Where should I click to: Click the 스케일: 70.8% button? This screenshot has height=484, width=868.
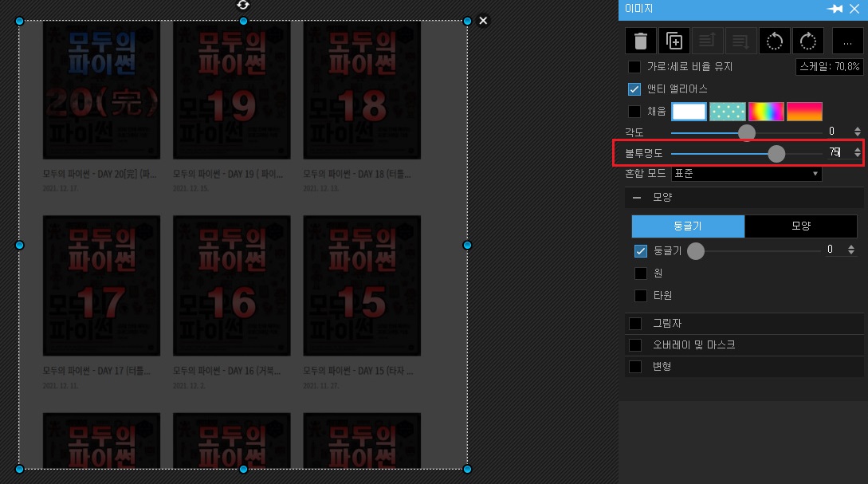pyautogui.click(x=829, y=67)
